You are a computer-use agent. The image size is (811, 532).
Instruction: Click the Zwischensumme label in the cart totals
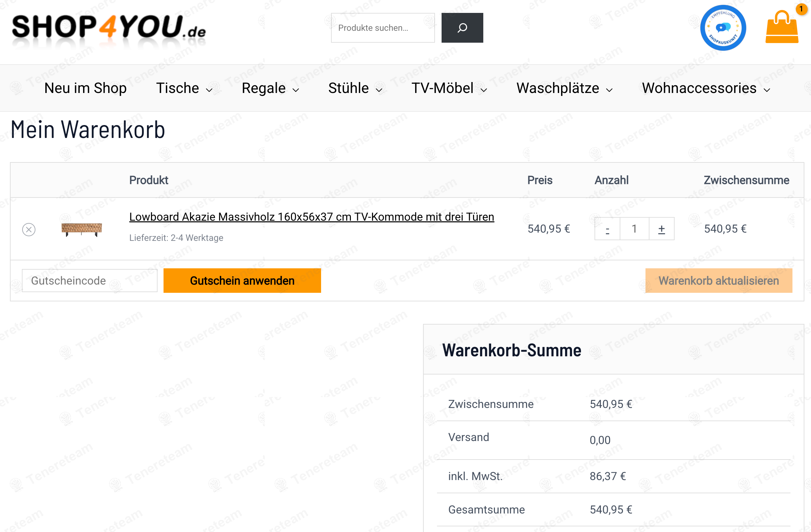click(x=491, y=404)
